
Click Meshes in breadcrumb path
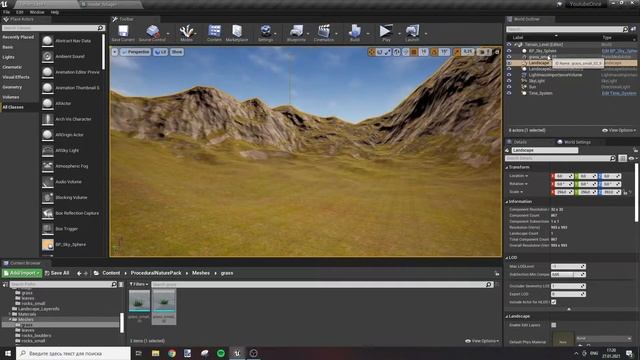point(201,273)
